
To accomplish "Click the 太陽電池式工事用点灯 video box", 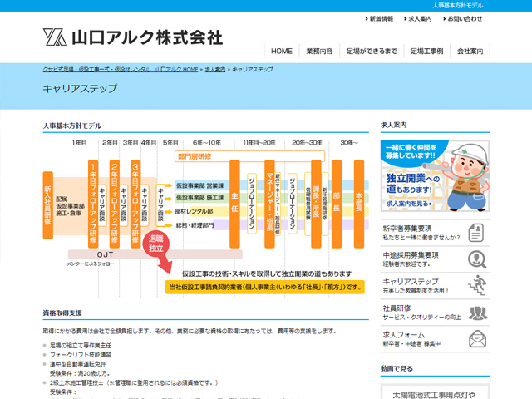I will tap(435, 392).
